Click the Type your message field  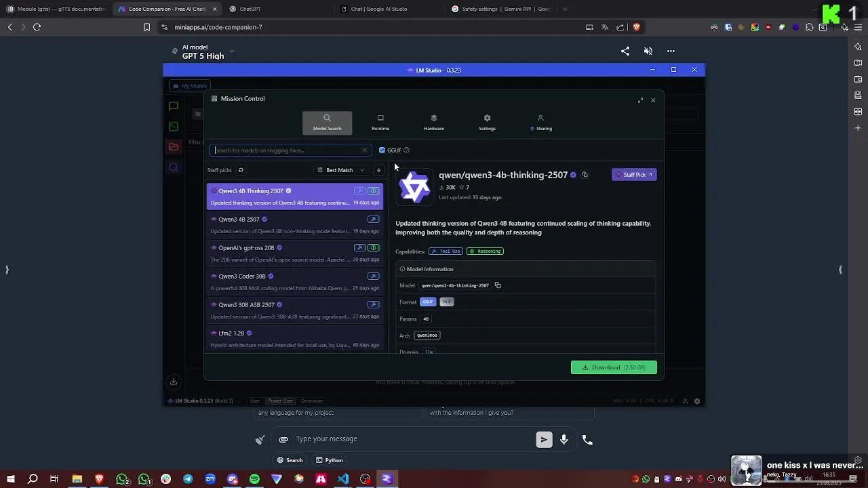point(412,439)
